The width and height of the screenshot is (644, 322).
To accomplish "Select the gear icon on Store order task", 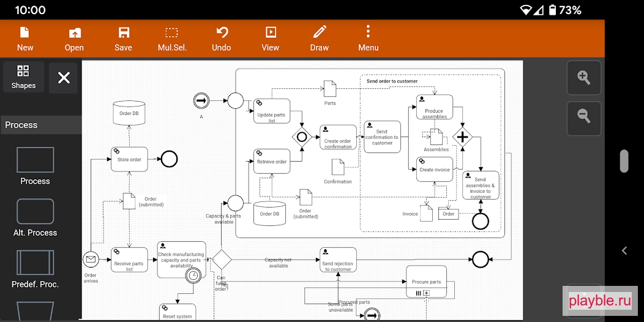I will 117,151.
